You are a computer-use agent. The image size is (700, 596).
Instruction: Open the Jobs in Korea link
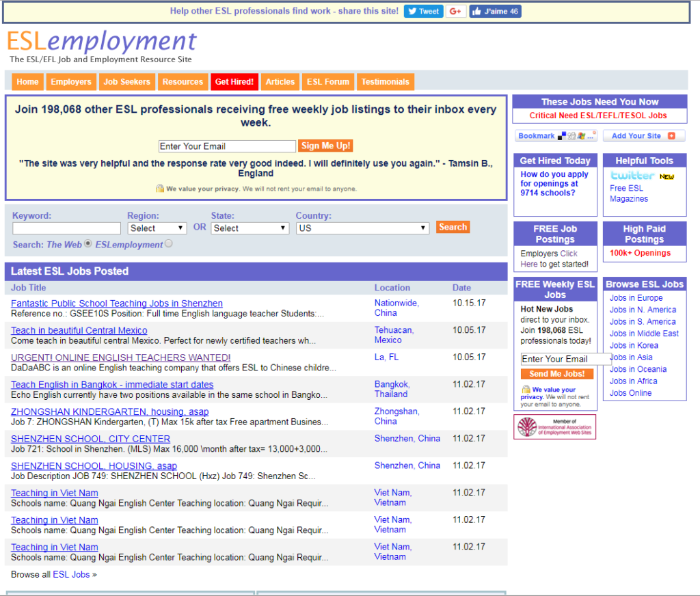(634, 346)
